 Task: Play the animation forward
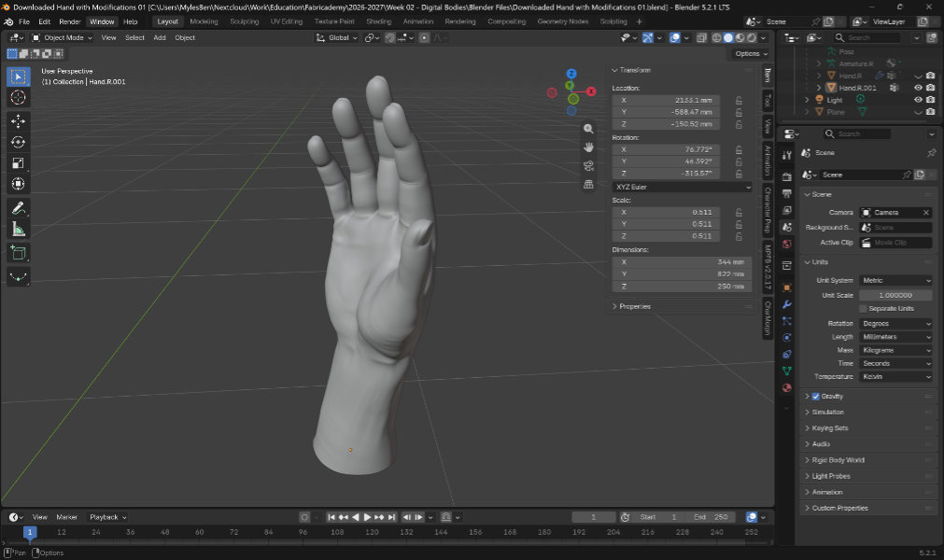click(367, 517)
